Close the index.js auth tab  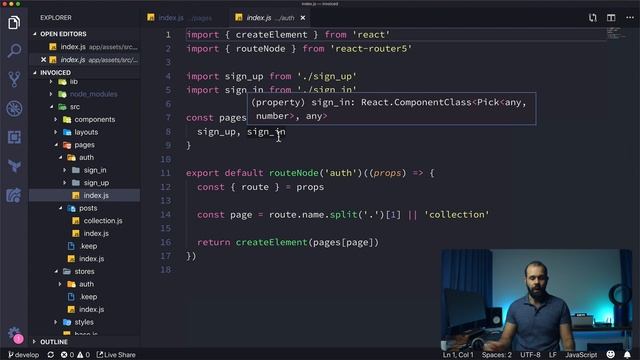click(303, 18)
